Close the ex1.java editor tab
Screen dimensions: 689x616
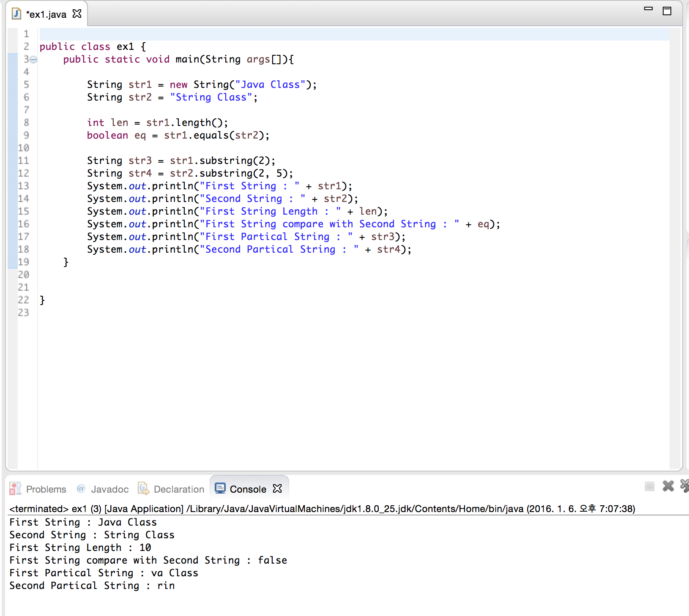[77, 14]
